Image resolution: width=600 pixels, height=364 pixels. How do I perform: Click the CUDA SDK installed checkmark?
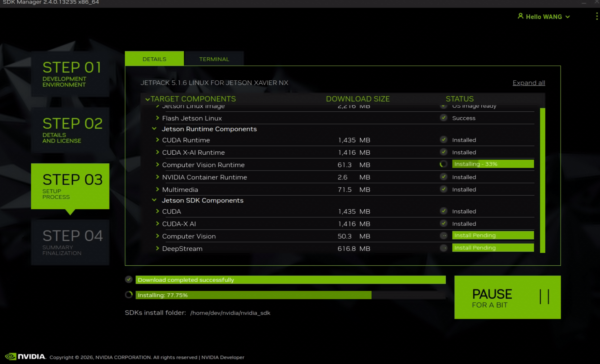click(x=443, y=211)
